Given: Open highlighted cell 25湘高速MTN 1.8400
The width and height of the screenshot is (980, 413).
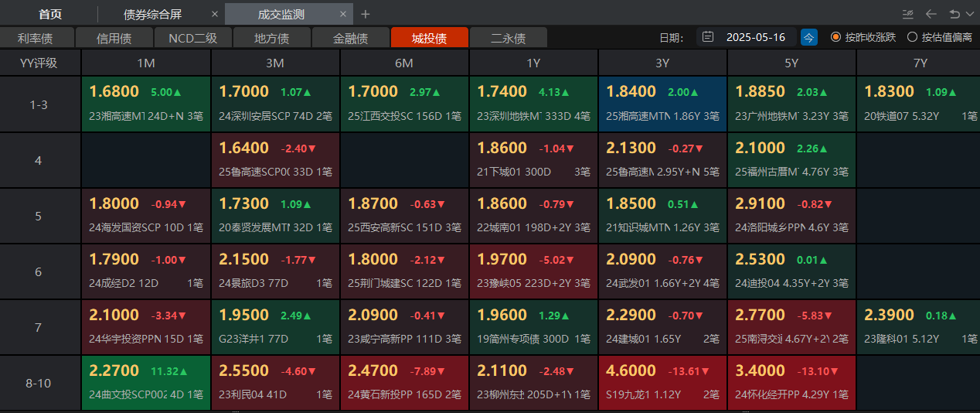Looking at the screenshot, I should [x=662, y=104].
